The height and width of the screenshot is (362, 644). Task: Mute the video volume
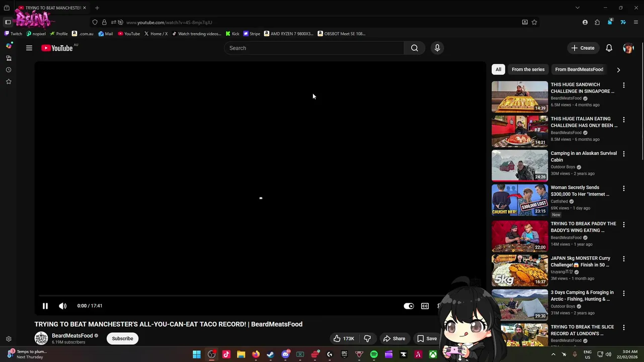(x=62, y=306)
